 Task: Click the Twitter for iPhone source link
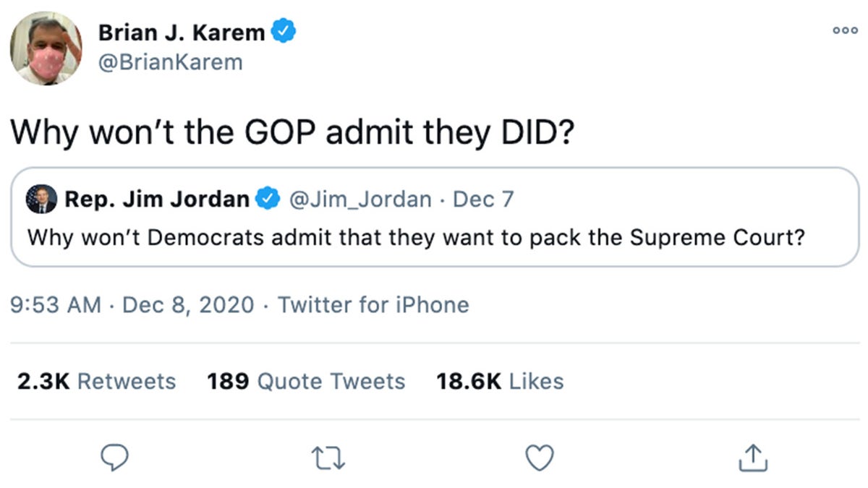tap(373, 305)
